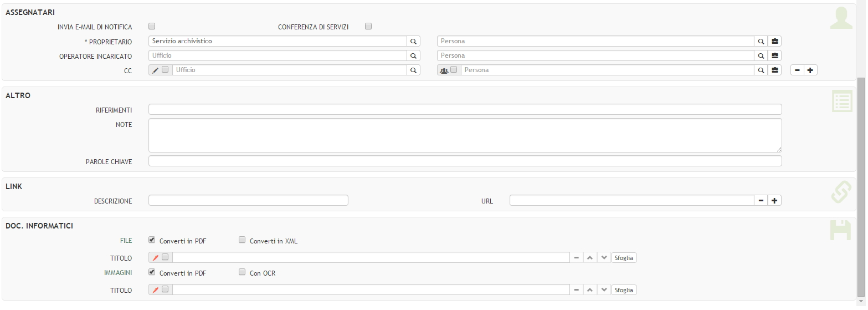Screen dimensions: 868x310
Task: Enable Con OCR for images
Action: tap(242, 272)
